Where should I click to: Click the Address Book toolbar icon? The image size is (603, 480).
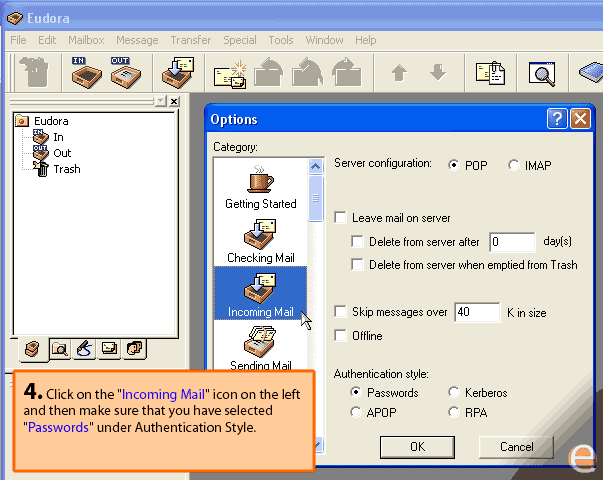point(491,74)
